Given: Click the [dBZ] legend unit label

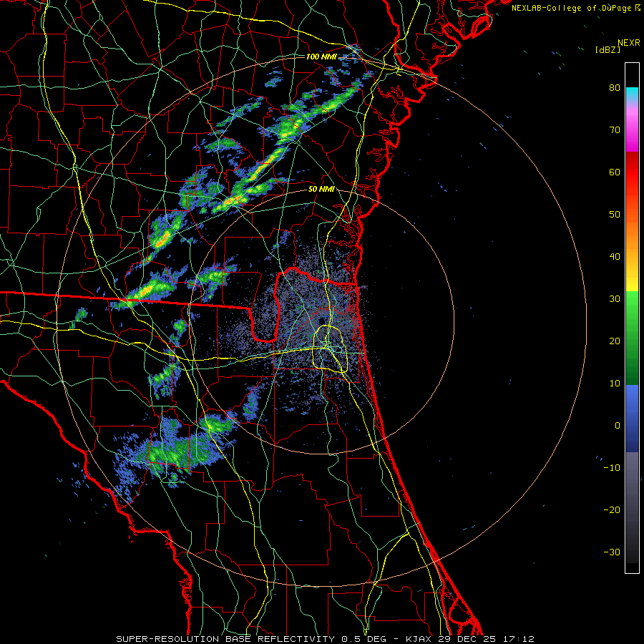Looking at the screenshot, I should [608, 50].
